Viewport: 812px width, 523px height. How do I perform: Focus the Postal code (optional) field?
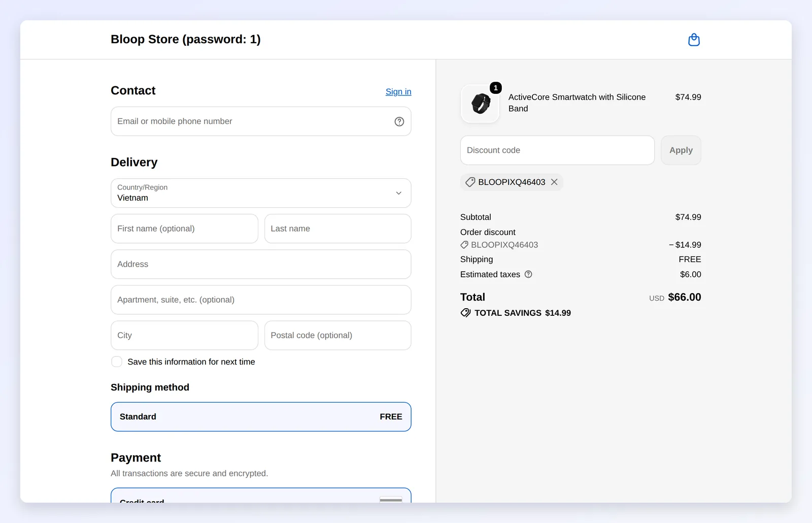[x=337, y=335]
